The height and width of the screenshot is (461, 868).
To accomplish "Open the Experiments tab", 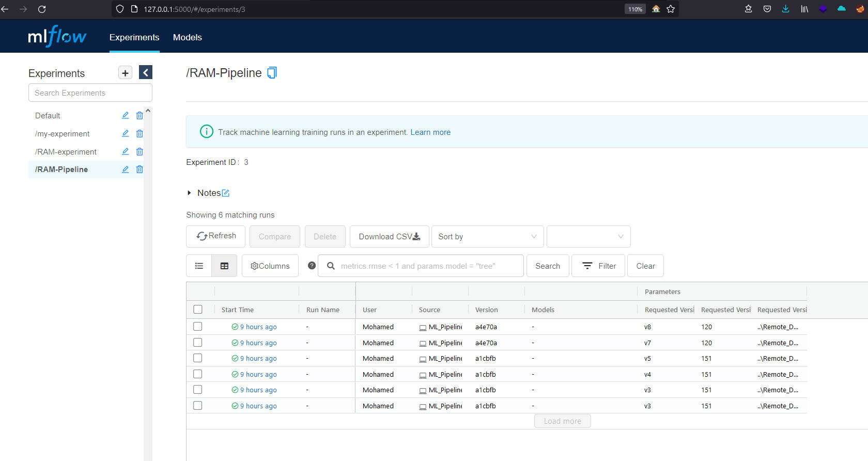I will tap(134, 37).
